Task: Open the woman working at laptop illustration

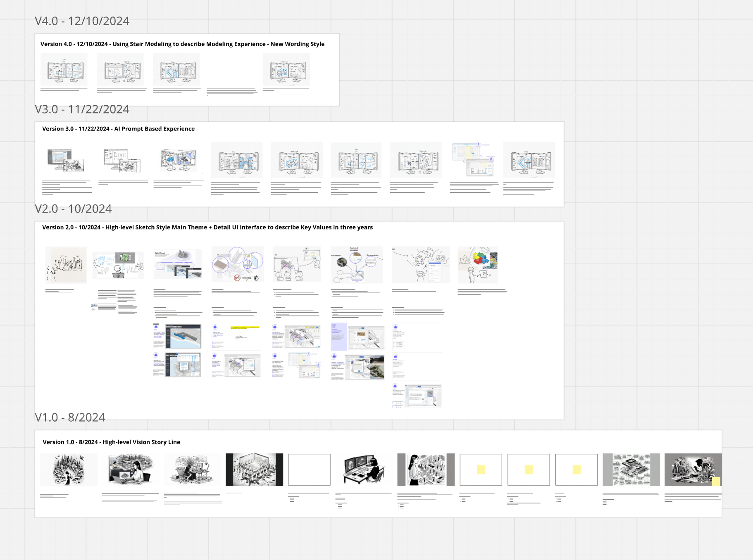Action: point(131,470)
